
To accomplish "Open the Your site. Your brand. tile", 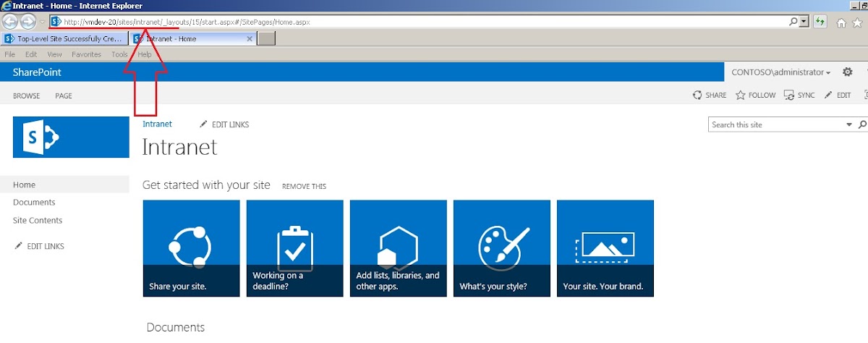I will (605, 248).
